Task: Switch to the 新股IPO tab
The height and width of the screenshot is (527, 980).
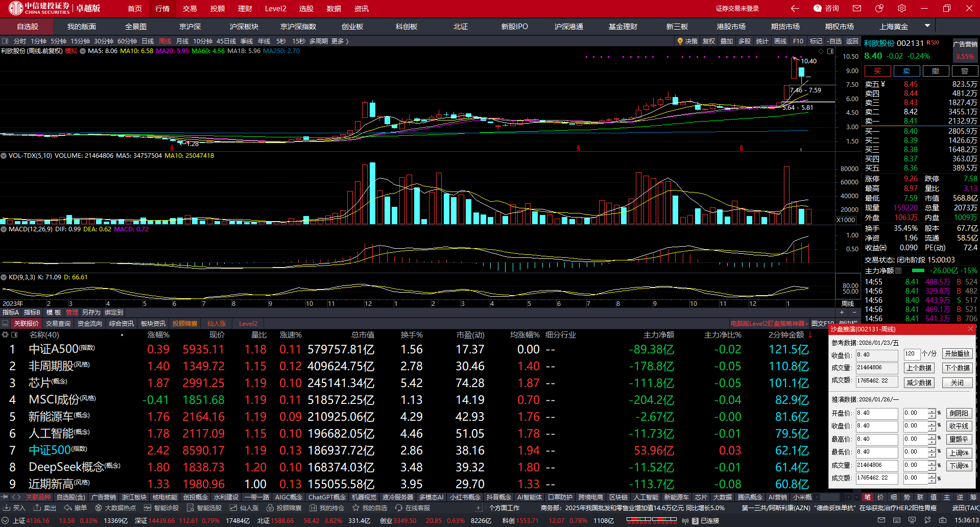Action: click(515, 27)
